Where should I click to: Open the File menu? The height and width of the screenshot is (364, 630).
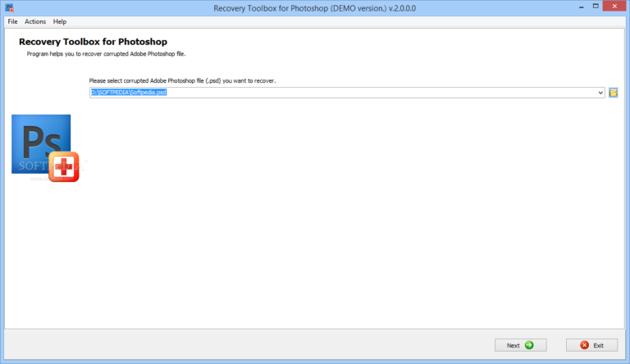(12, 21)
